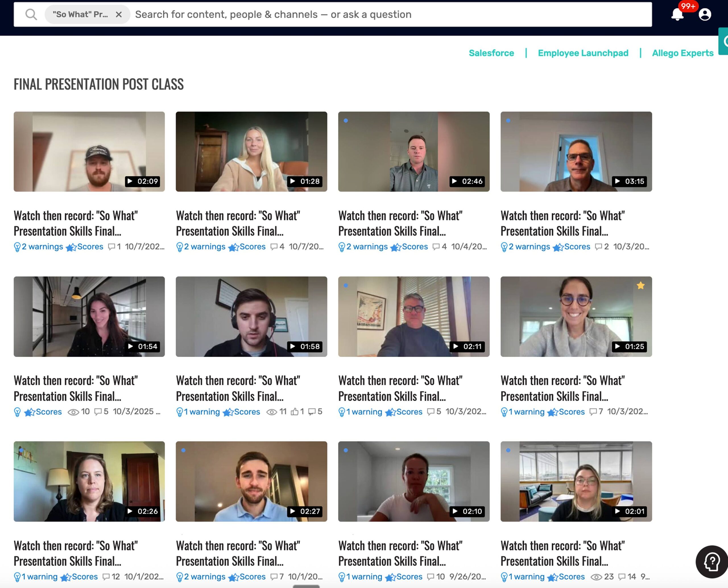Open the help head icon at bottom right

712,562
